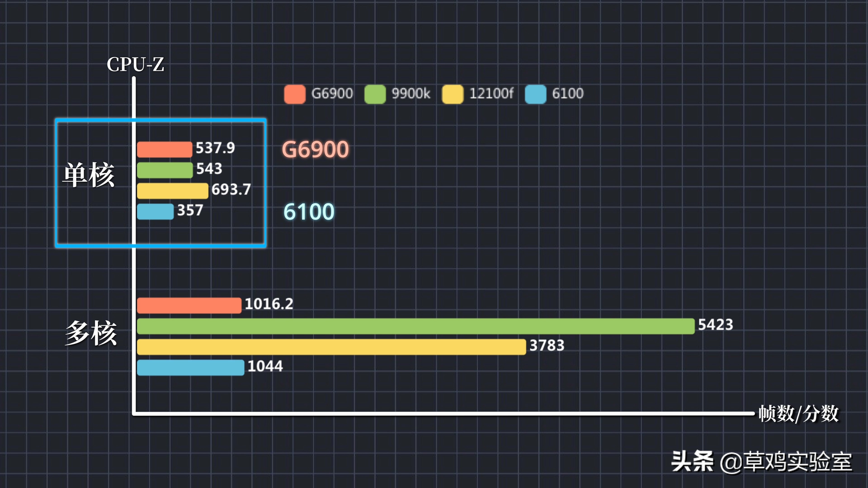Click the yellow bar labeled 693.7
The width and height of the screenshot is (868, 488).
click(172, 191)
